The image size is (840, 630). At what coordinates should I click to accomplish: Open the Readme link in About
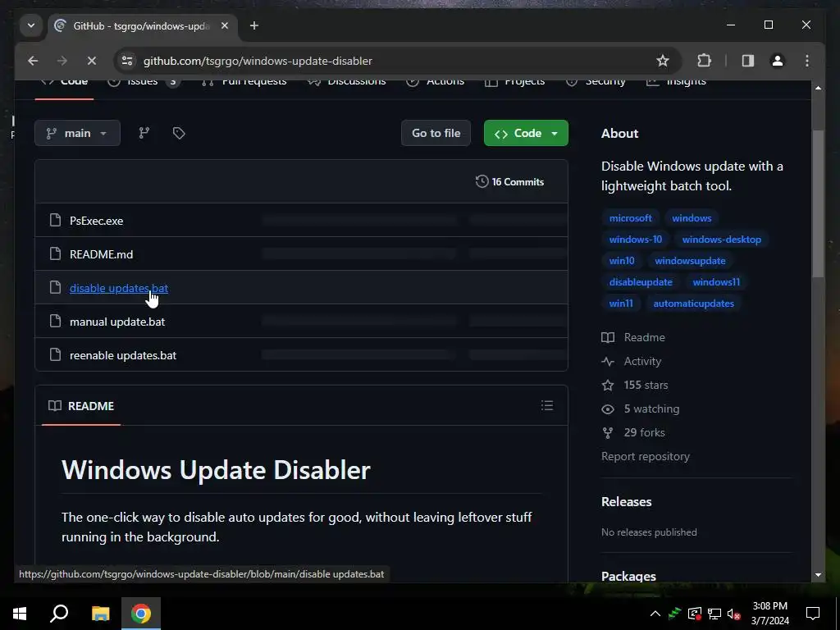(x=633, y=337)
